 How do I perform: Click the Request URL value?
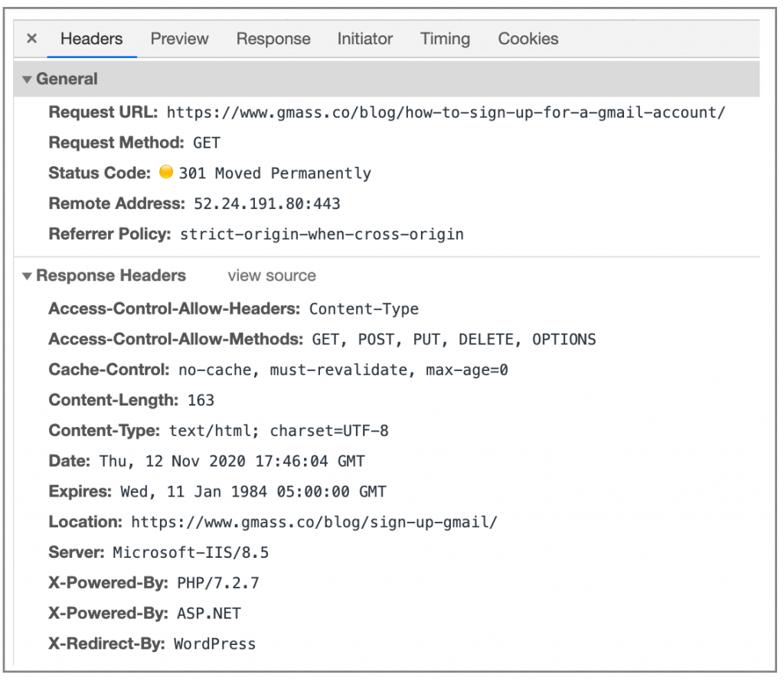tap(446, 112)
